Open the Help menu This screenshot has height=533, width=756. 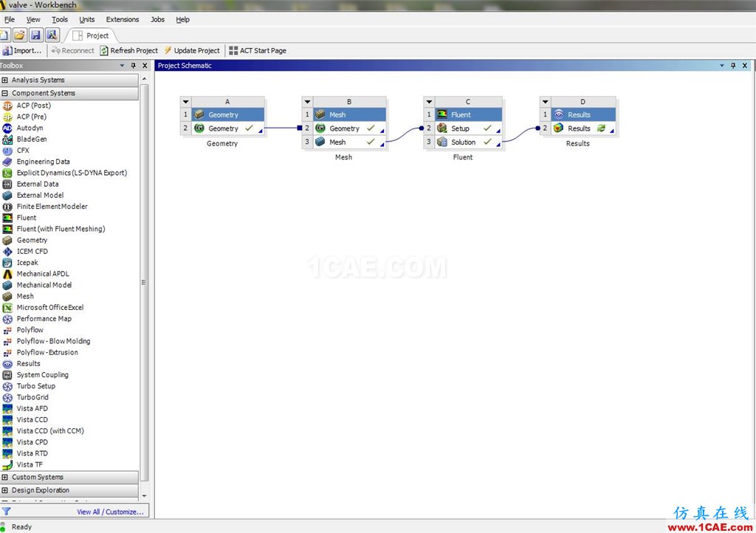(x=183, y=19)
